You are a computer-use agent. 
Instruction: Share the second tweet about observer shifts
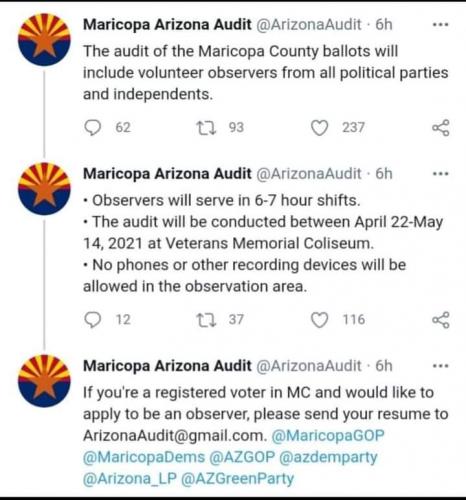tap(441, 320)
